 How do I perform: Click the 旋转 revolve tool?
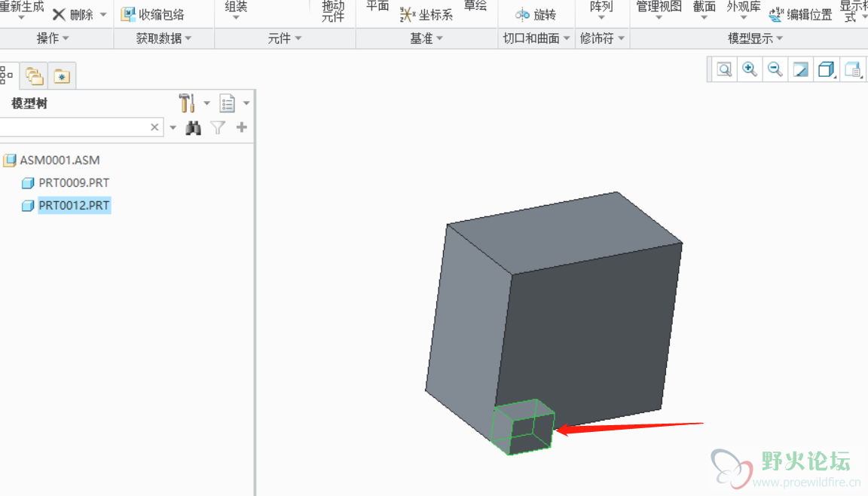click(x=535, y=14)
